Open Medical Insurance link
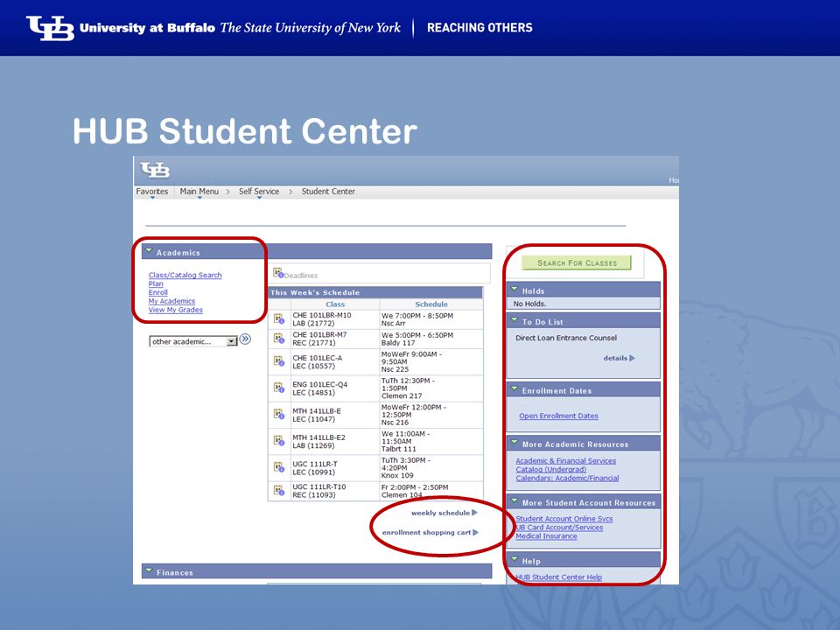 coord(546,535)
